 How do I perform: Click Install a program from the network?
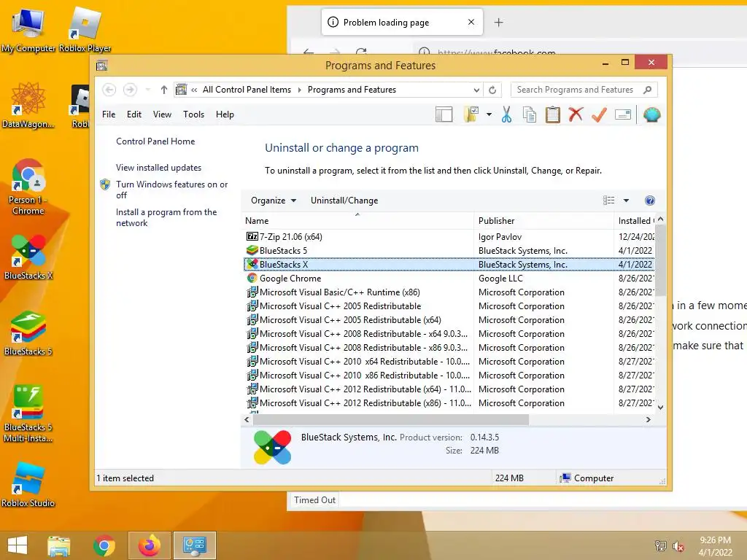point(166,217)
